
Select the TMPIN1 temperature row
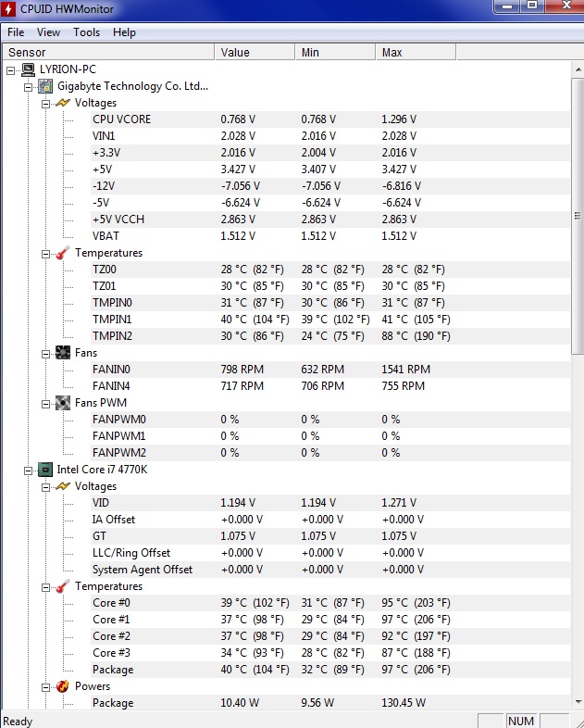(x=330, y=320)
